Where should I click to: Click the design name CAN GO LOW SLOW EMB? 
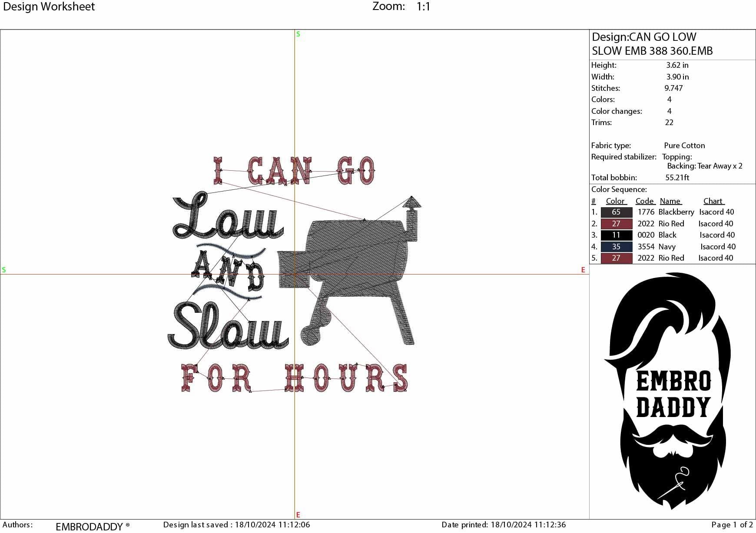pos(652,44)
